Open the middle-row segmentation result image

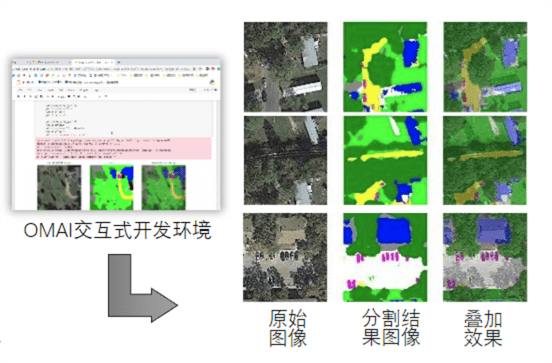tap(385, 160)
